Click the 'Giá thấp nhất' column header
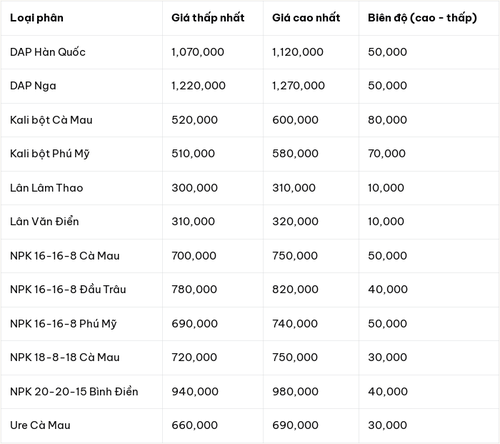 coord(208,18)
